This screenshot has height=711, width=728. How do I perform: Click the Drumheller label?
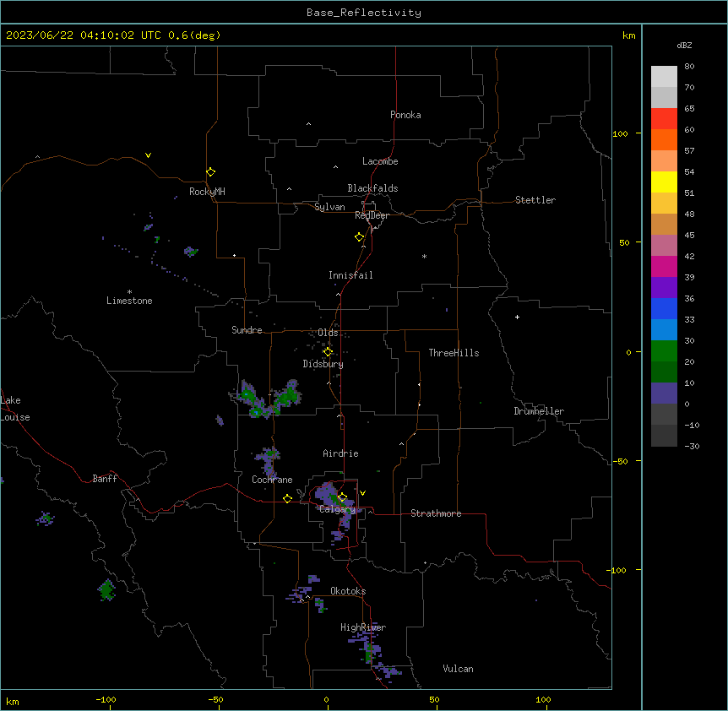(539, 411)
